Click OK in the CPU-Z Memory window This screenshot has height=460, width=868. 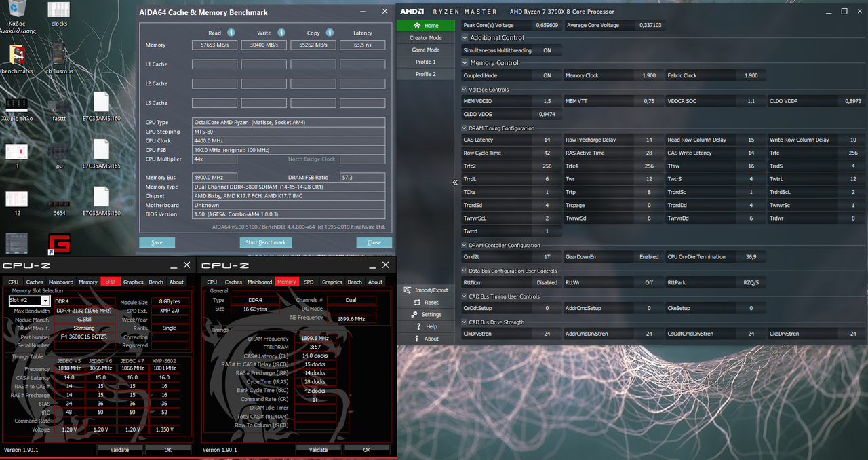coord(366,449)
